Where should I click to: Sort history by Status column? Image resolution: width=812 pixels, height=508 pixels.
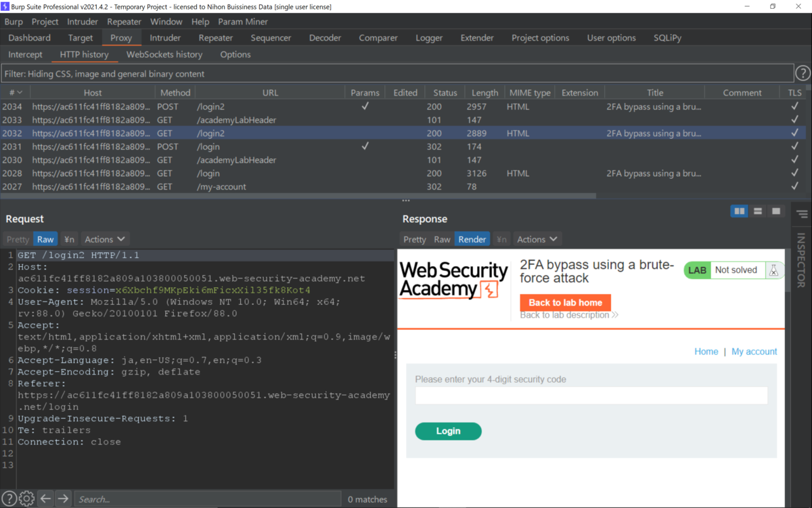[x=445, y=93]
